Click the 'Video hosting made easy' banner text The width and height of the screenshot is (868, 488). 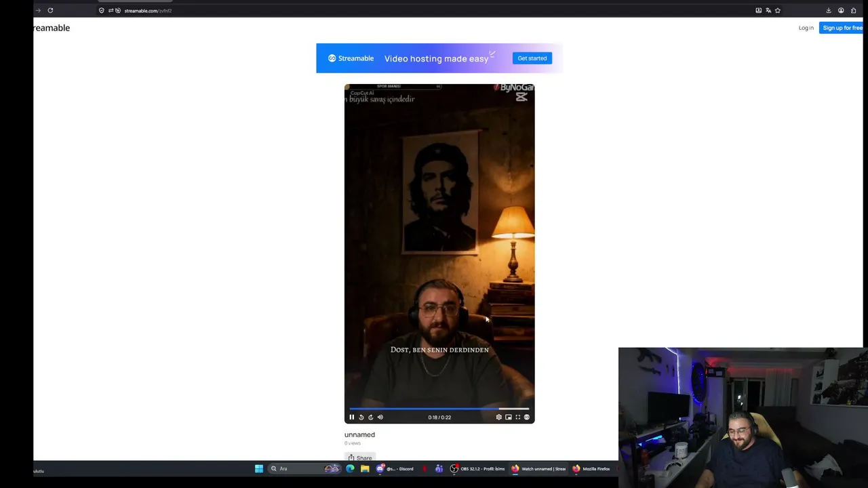pyautogui.click(x=436, y=58)
